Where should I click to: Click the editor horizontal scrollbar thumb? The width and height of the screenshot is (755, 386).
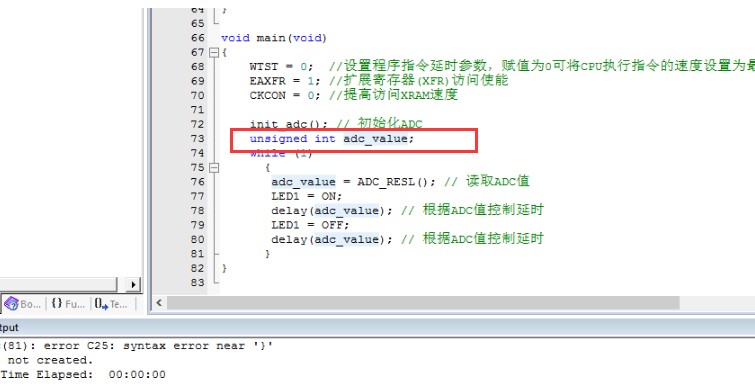coord(423,303)
